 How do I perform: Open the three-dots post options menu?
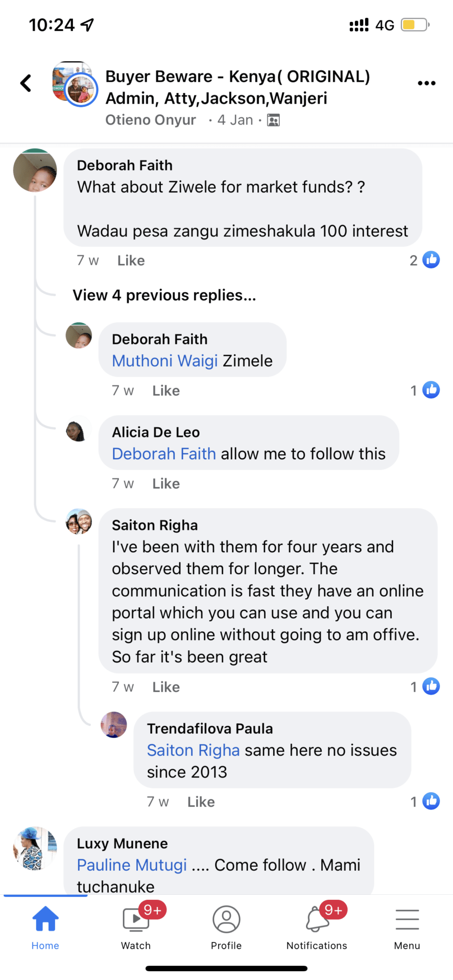coord(426,83)
